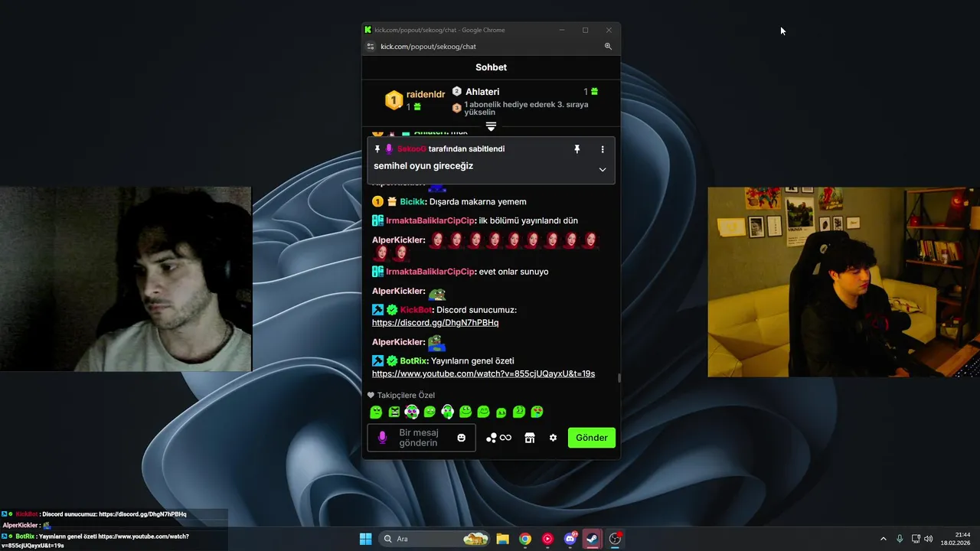Open the three-dot menu of pinned message
The height and width of the screenshot is (551, 980).
click(603, 149)
